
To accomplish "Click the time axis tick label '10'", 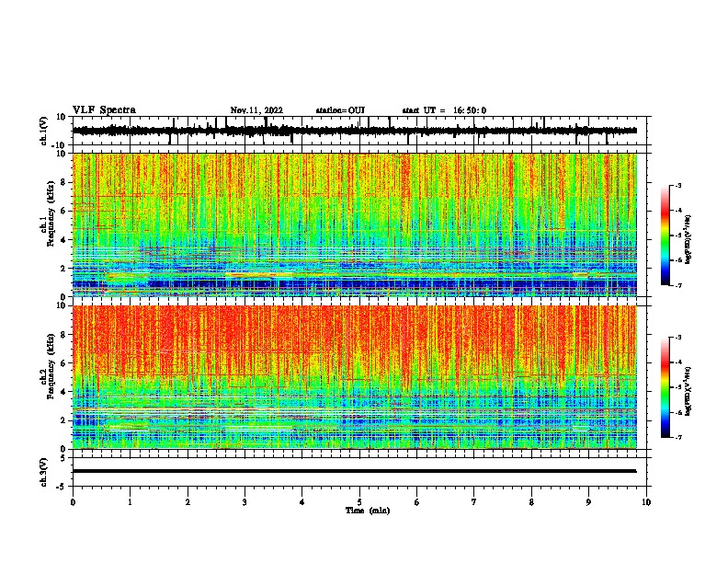I will pyautogui.click(x=646, y=502).
